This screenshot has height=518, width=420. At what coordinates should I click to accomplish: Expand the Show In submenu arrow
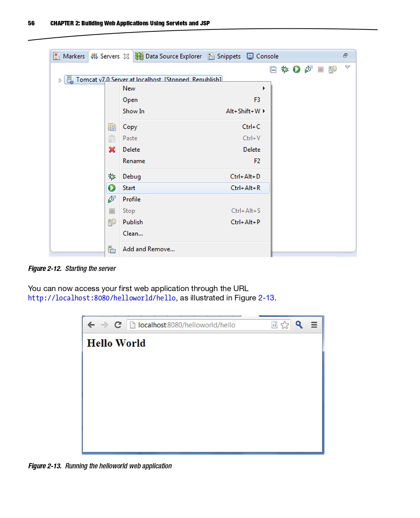pos(264,111)
